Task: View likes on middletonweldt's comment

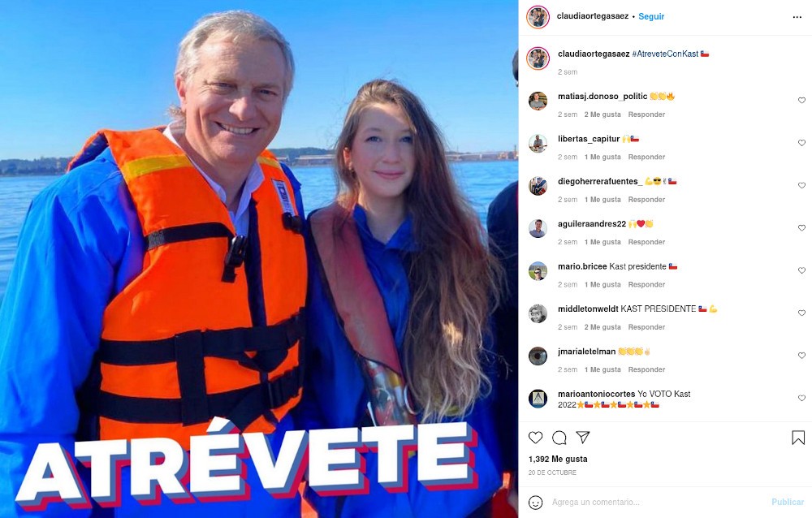Action: point(603,327)
